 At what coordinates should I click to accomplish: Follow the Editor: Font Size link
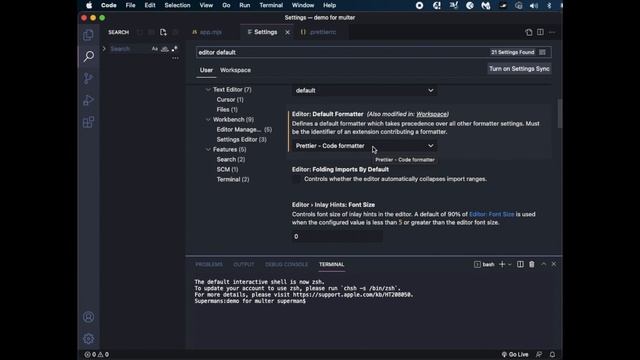(x=491, y=214)
